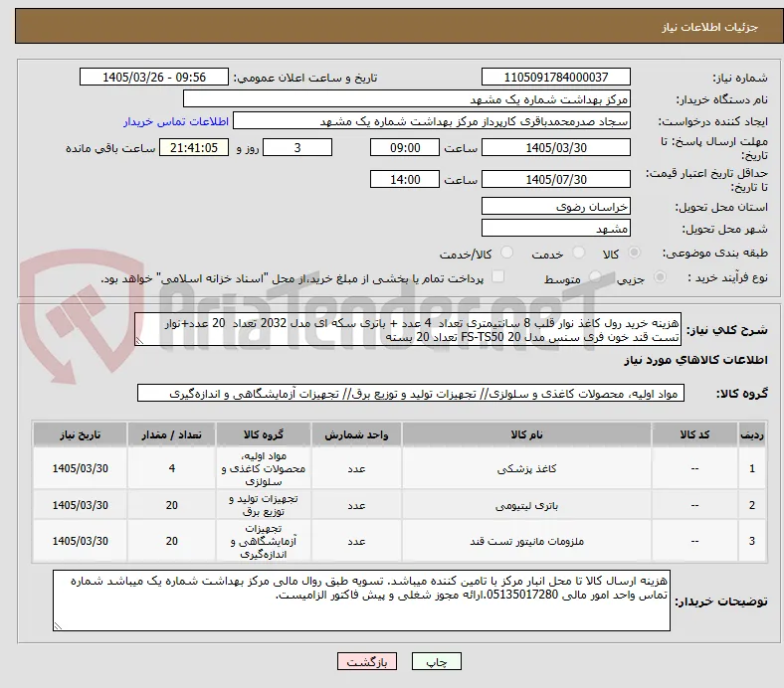Click the تاریخ نیاز column header
The width and height of the screenshot is (784, 688).
coord(80,434)
